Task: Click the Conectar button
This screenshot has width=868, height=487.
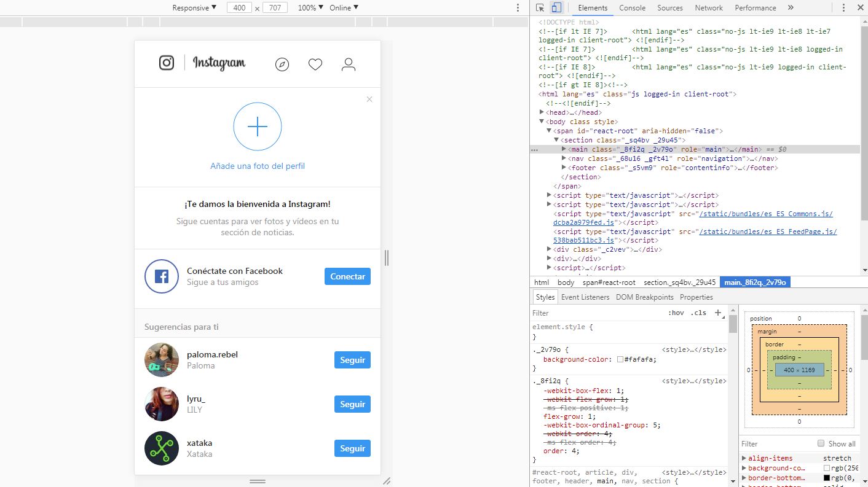Action: coord(347,276)
